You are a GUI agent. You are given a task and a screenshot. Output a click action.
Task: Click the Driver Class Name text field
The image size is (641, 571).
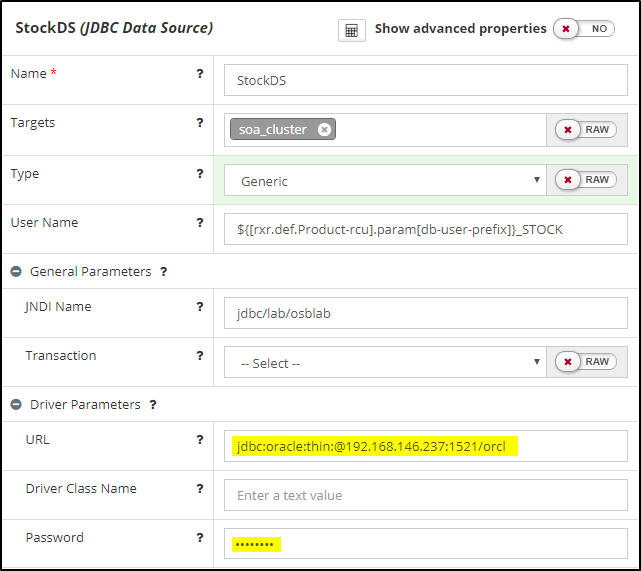click(x=425, y=495)
